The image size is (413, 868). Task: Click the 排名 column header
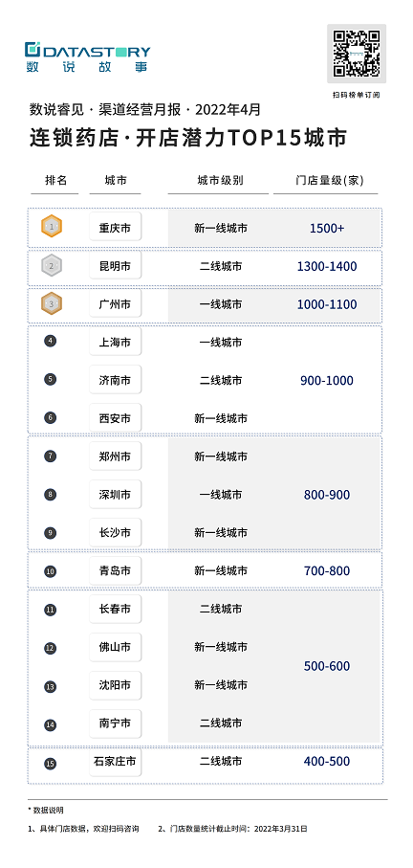(55, 181)
